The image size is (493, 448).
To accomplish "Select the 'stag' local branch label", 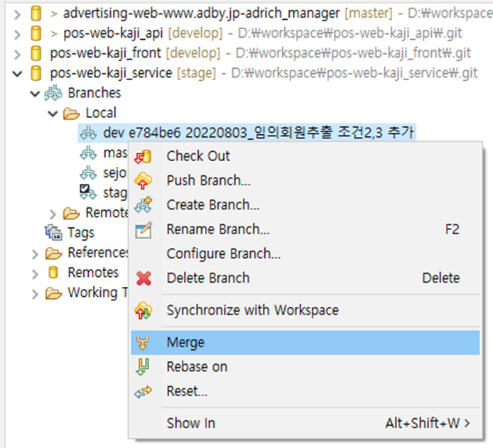I will click(115, 193).
